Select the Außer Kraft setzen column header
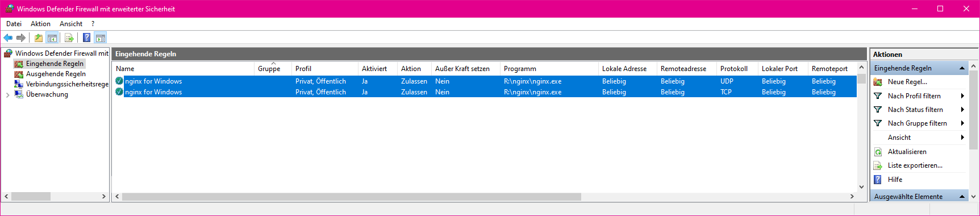This screenshot has width=980, height=216. [x=465, y=69]
